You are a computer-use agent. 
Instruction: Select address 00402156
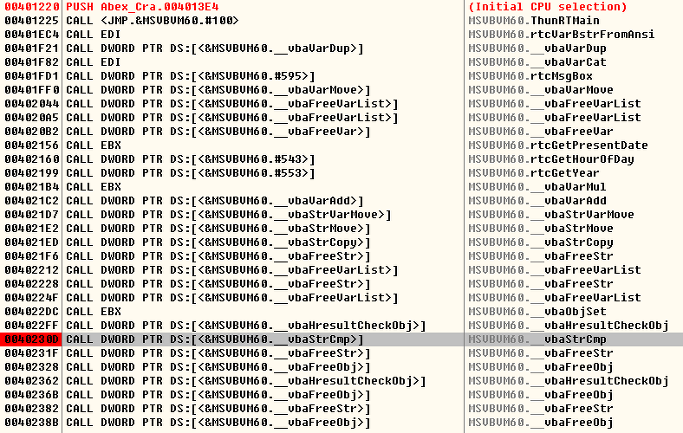tap(32, 145)
